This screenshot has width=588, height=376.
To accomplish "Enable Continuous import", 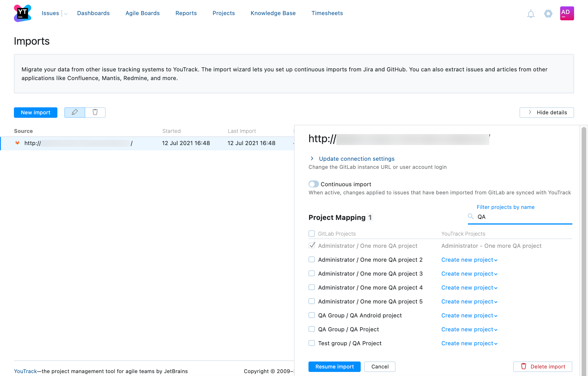I will (313, 184).
